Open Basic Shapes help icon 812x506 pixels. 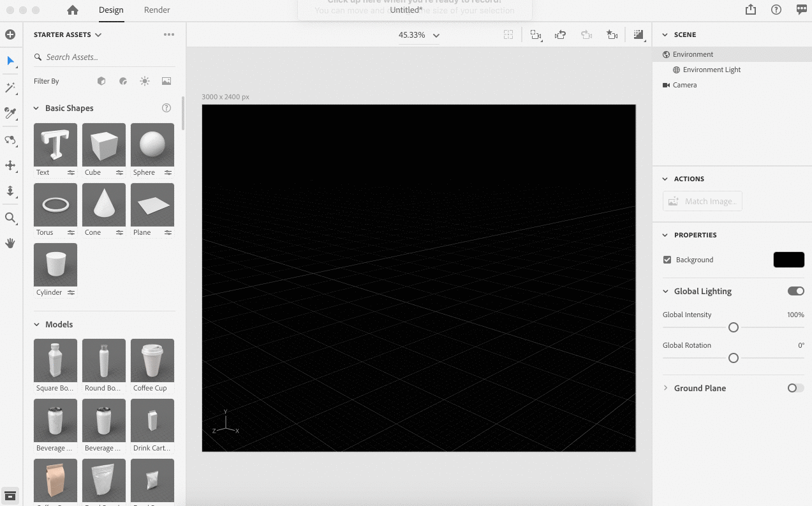[x=166, y=108]
